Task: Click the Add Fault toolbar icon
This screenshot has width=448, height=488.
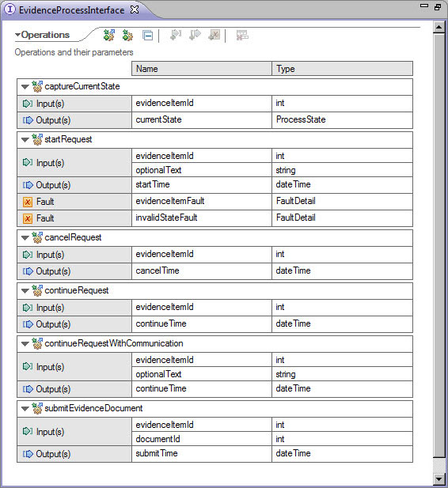Action: point(215,35)
